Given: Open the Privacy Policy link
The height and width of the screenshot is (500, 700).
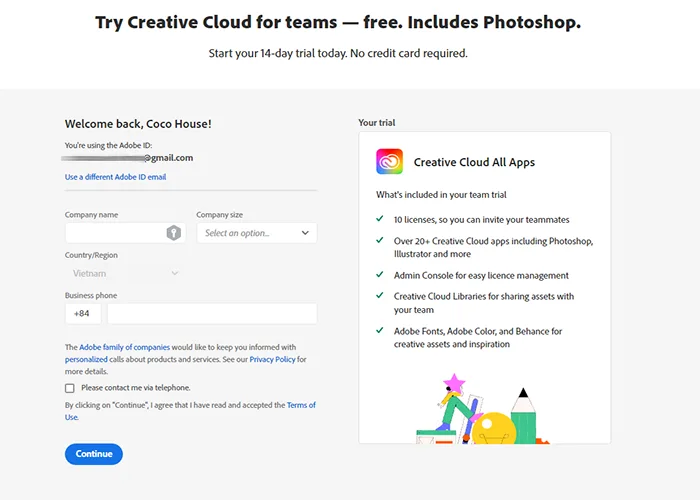Looking at the screenshot, I should 272,359.
